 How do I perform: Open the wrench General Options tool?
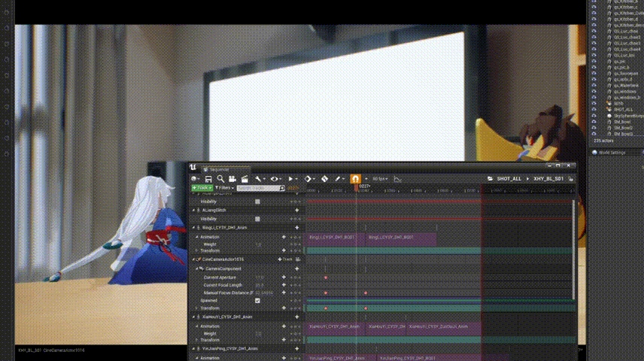pyautogui.click(x=258, y=179)
